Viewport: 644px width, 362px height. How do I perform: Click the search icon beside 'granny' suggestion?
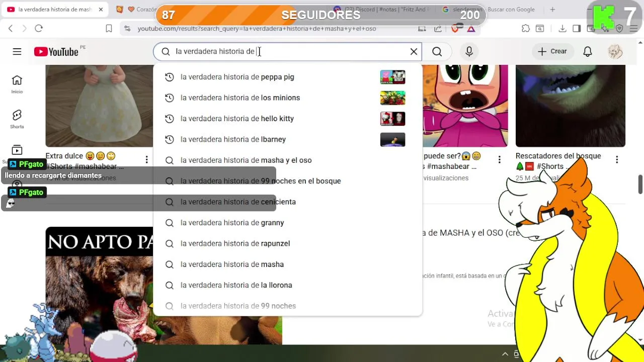tap(170, 223)
